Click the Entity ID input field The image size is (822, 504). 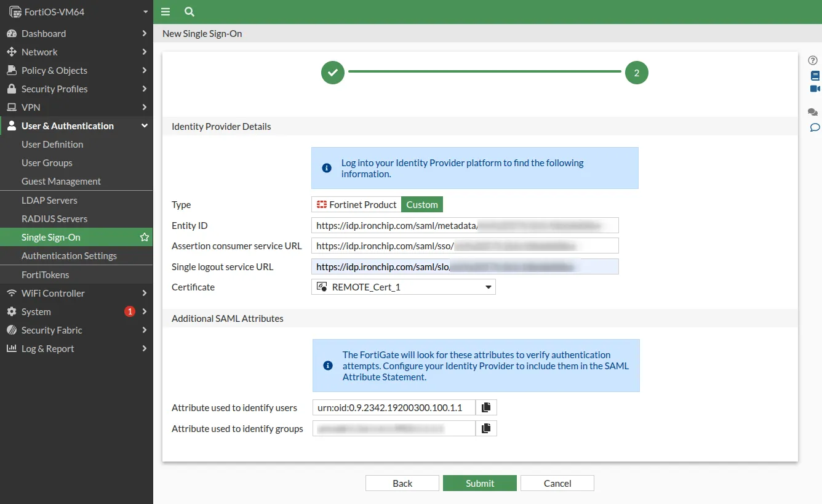[465, 225]
